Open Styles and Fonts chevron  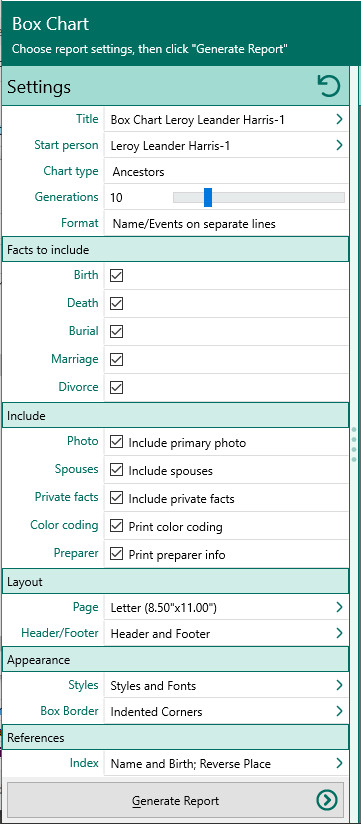coord(339,685)
